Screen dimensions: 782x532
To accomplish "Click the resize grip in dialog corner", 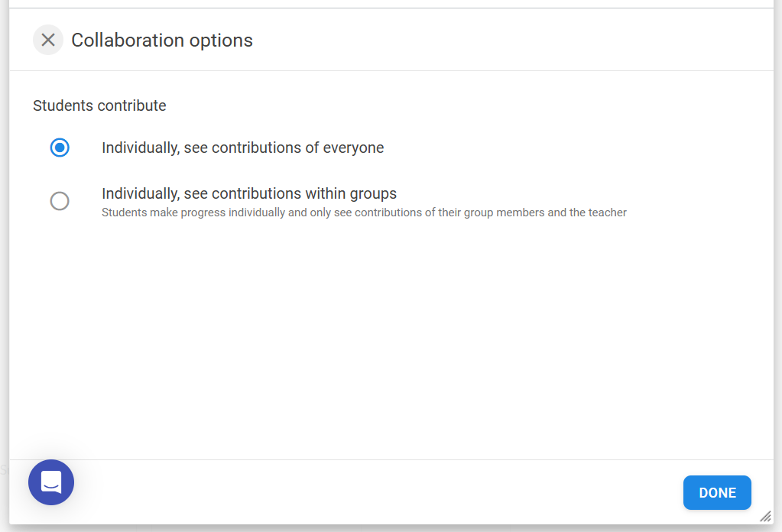I will tap(765, 517).
